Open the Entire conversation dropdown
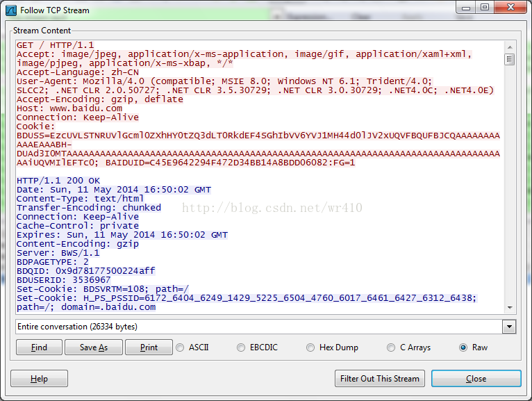The width and height of the screenshot is (532, 401). (x=509, y=327)
